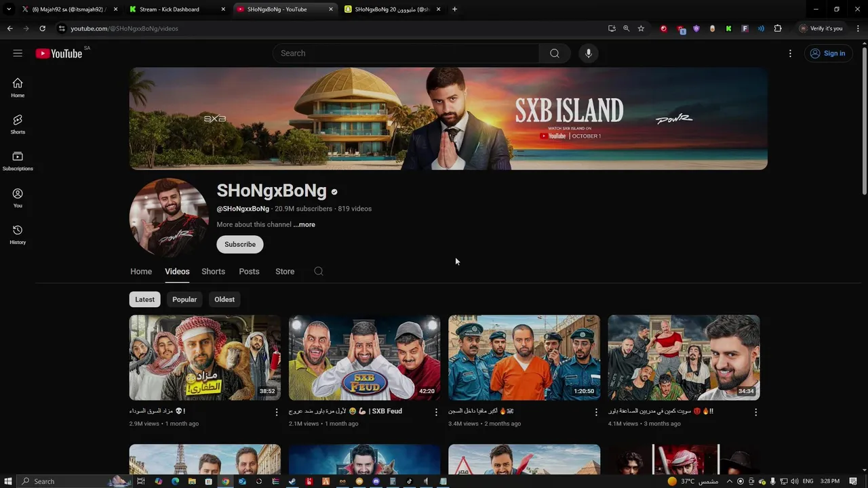Bookmark this page with the star

coord(641,28)
